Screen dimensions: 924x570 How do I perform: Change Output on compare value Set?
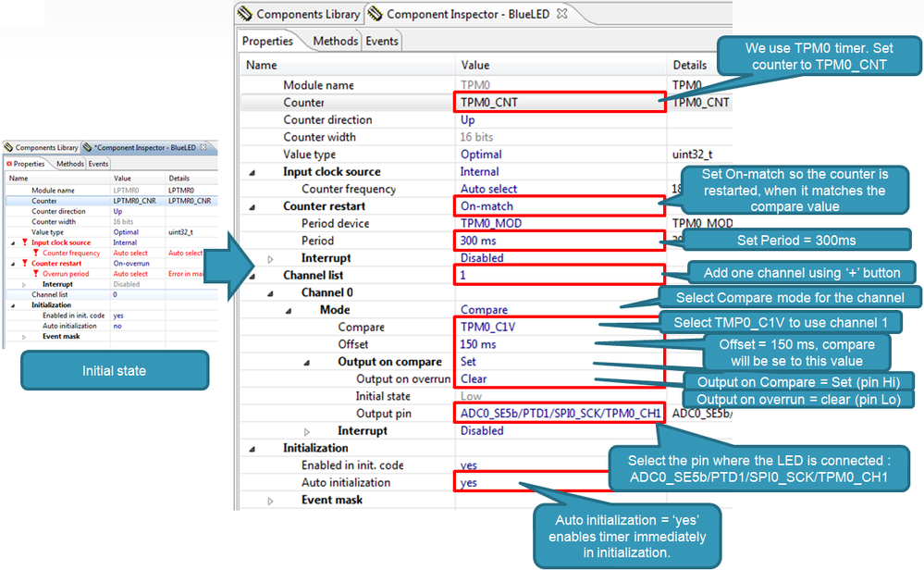click(x=468, y=361)
